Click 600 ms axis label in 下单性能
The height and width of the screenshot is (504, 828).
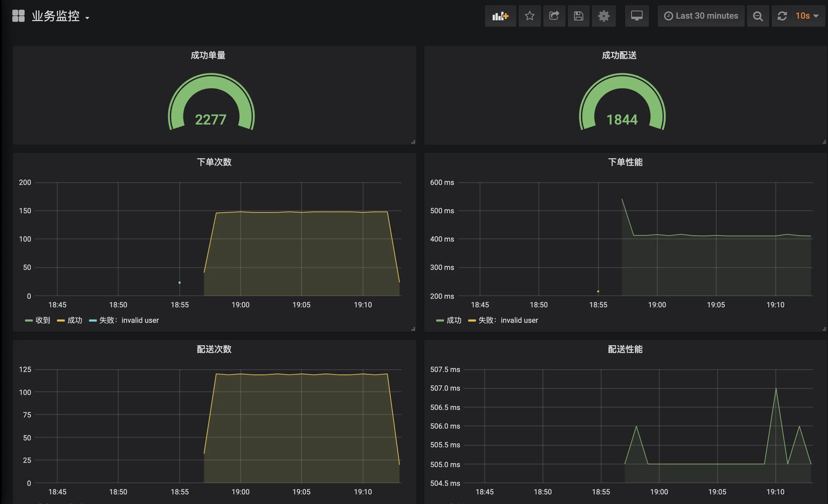tap(442, 182)
